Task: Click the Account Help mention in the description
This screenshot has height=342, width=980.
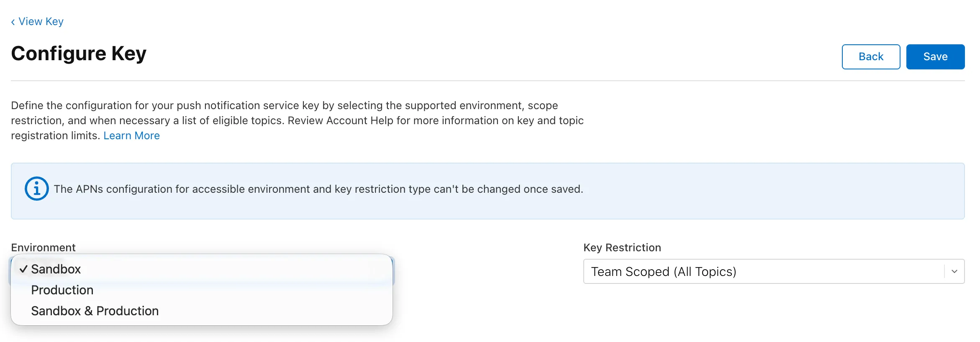Action: point(359,121)
